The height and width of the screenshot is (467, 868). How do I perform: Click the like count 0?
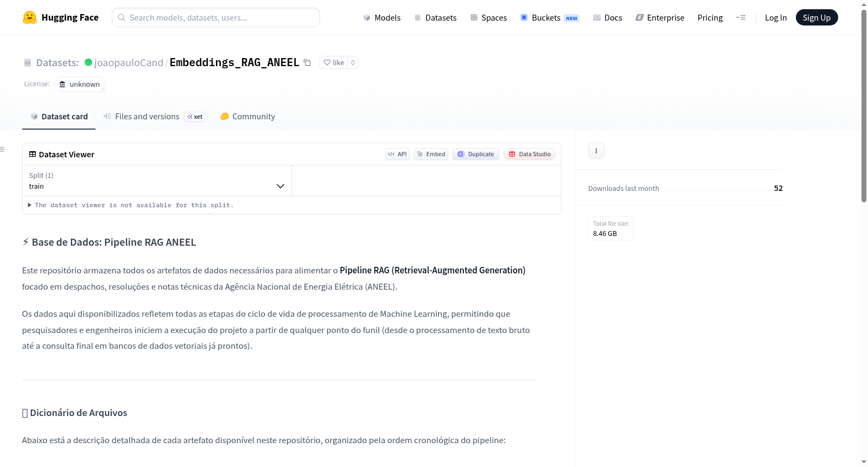coord(353,62)
